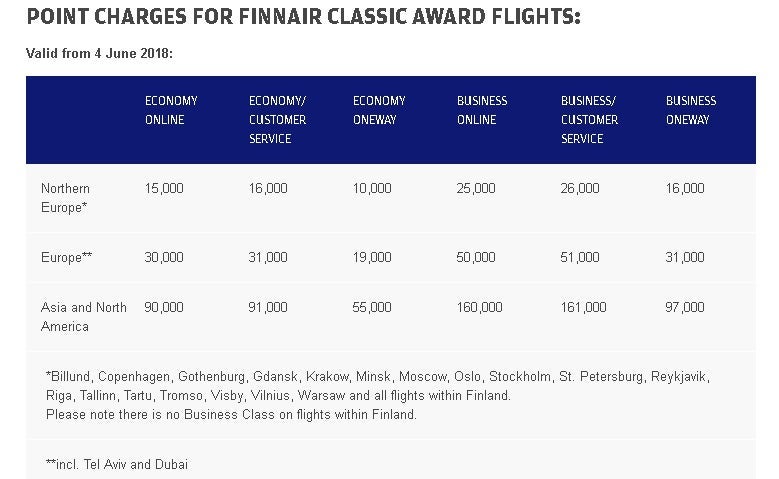The image size is (779, 479).
Task: Select the 19,000 Europe oneway cell
Action: pos(372,257)
